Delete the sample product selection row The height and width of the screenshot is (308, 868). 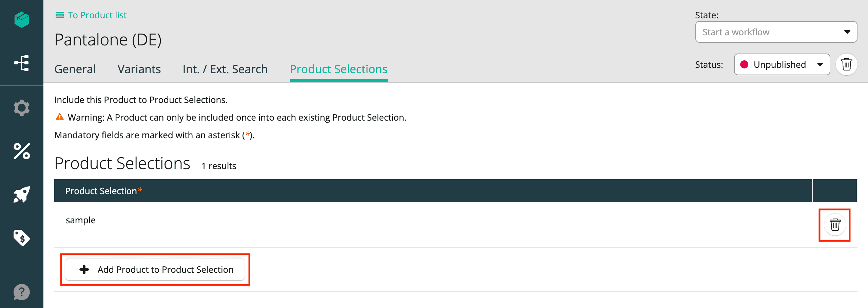click(835, 225)
